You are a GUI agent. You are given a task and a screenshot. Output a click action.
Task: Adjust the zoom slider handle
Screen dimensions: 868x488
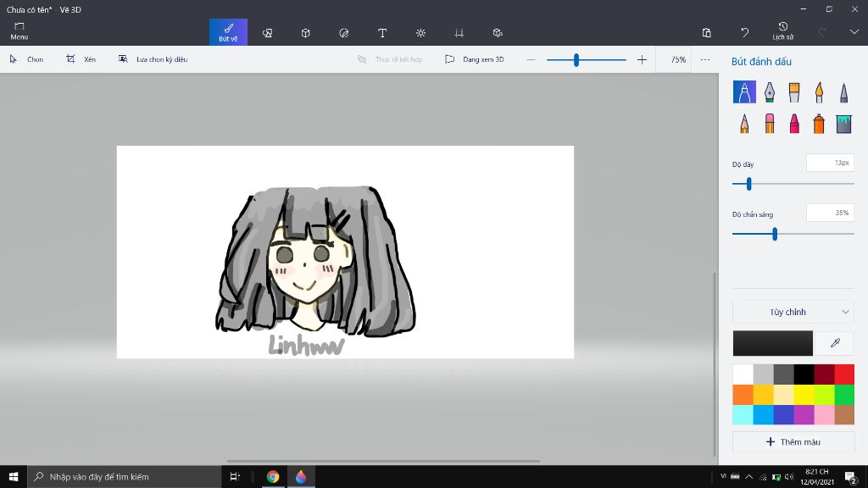pyautogui.click(x=576, y=60)
